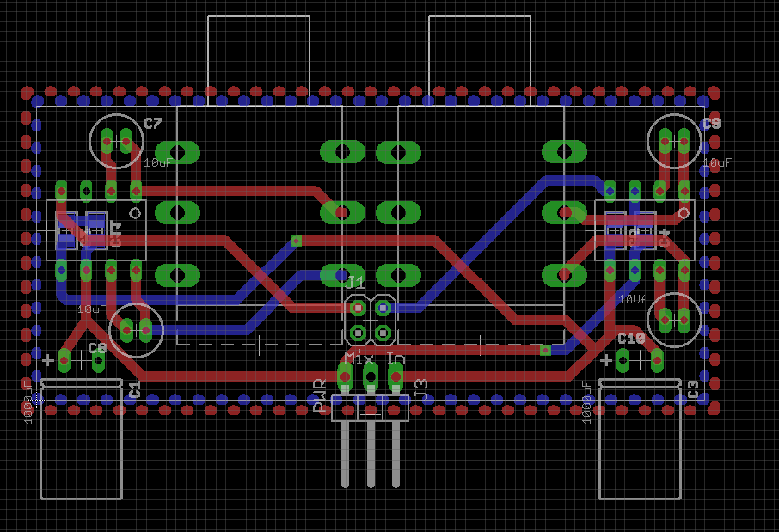Click the 10uF value under C9

(x=717, y=162)
